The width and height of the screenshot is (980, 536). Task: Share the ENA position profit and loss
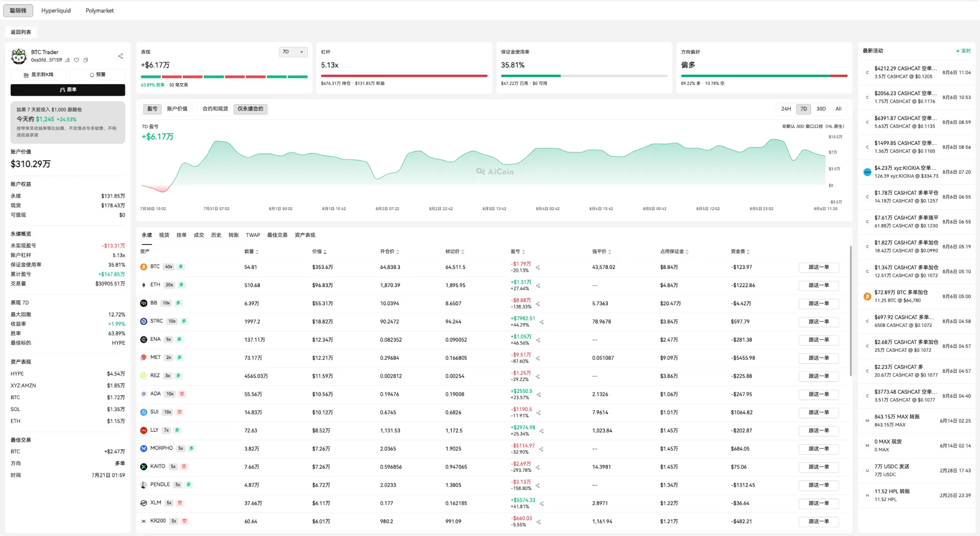pos(538,340)
